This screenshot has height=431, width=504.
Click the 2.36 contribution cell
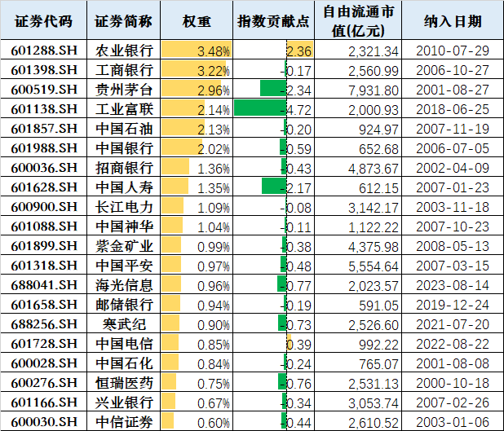(273, 50)
